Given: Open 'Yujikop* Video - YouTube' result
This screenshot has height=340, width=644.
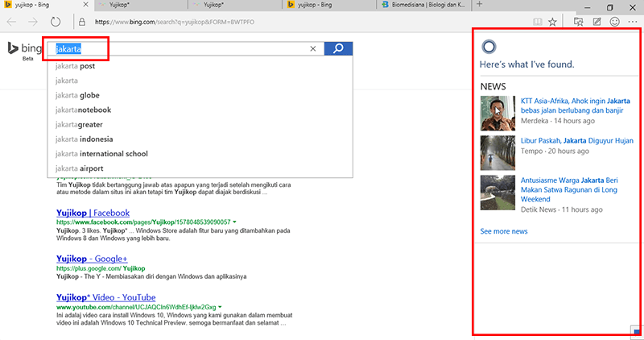Looking at the screenshot, I should click(x=106, y=297).
